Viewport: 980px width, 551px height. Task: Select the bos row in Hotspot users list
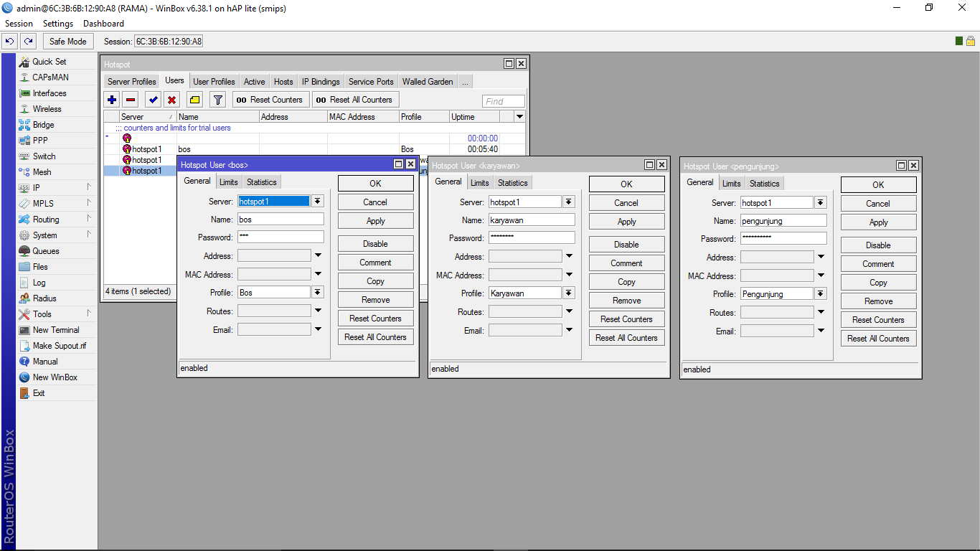point(314,149)
